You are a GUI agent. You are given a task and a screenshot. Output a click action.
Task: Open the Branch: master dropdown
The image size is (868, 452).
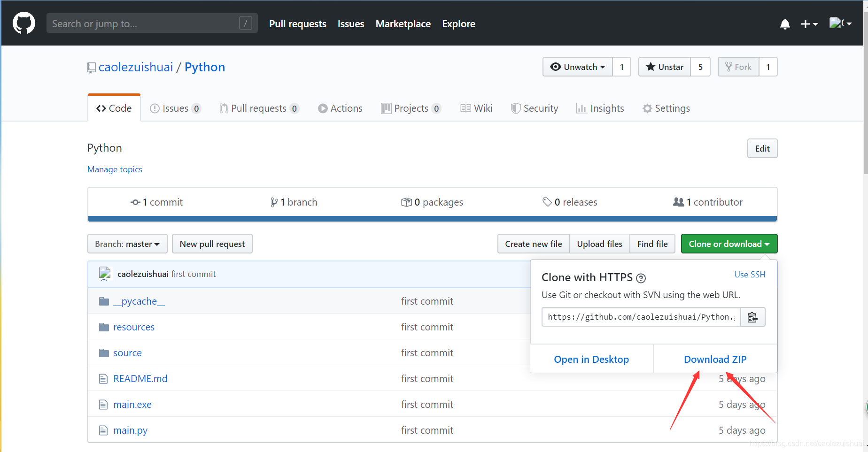click(127, 244)
